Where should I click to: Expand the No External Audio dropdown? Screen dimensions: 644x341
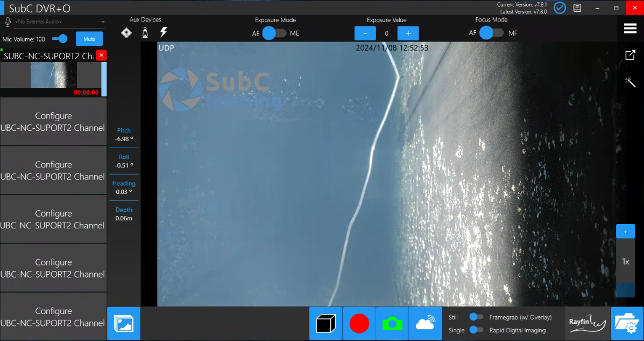coord(103,22)
